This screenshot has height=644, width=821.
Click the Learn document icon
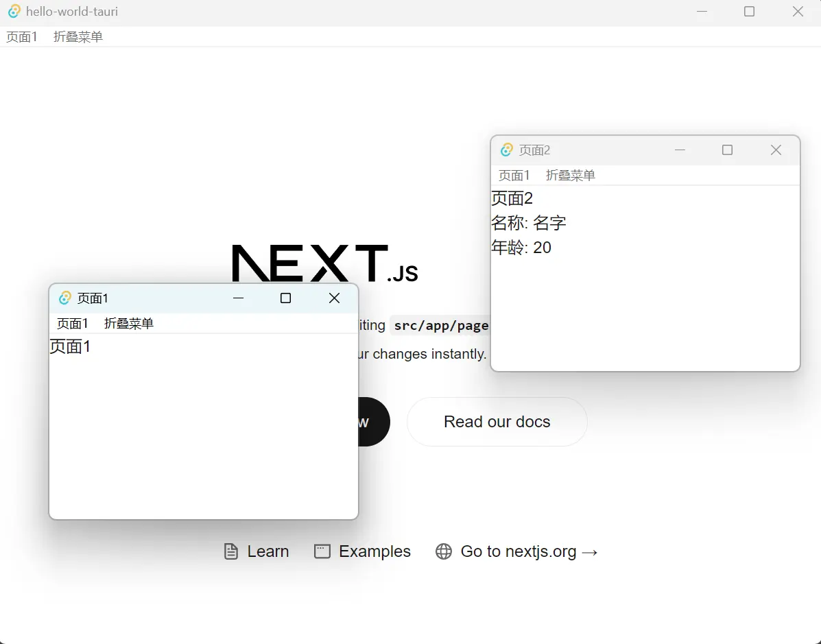tap(231, 551)
